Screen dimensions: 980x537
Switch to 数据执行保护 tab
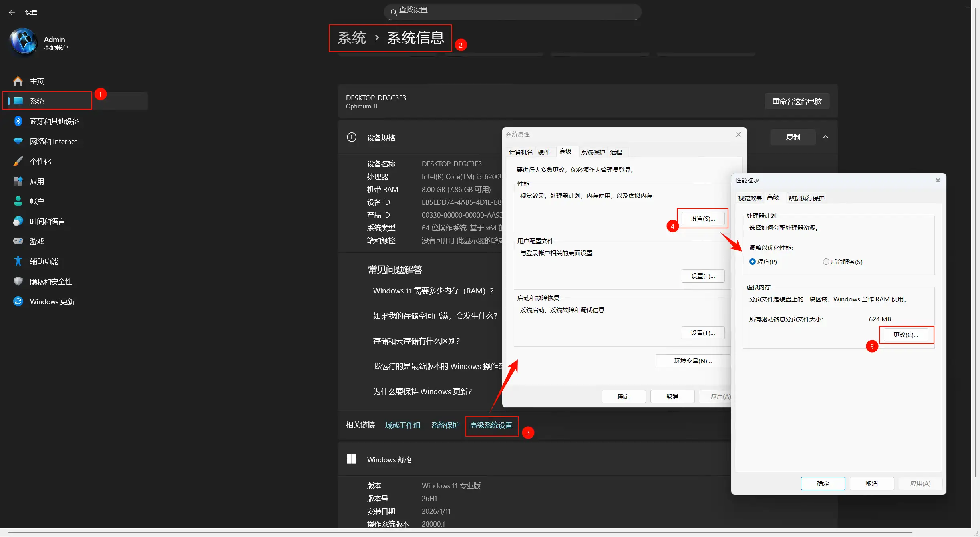(x=806, y=198)
